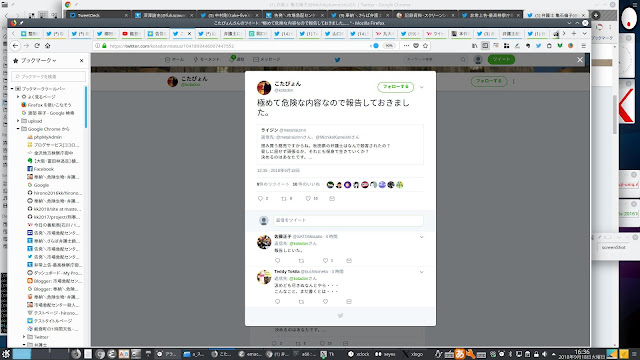640x360 pixels.
Task: Click the reply tweet input field
Action: click(x=348, y=220)
